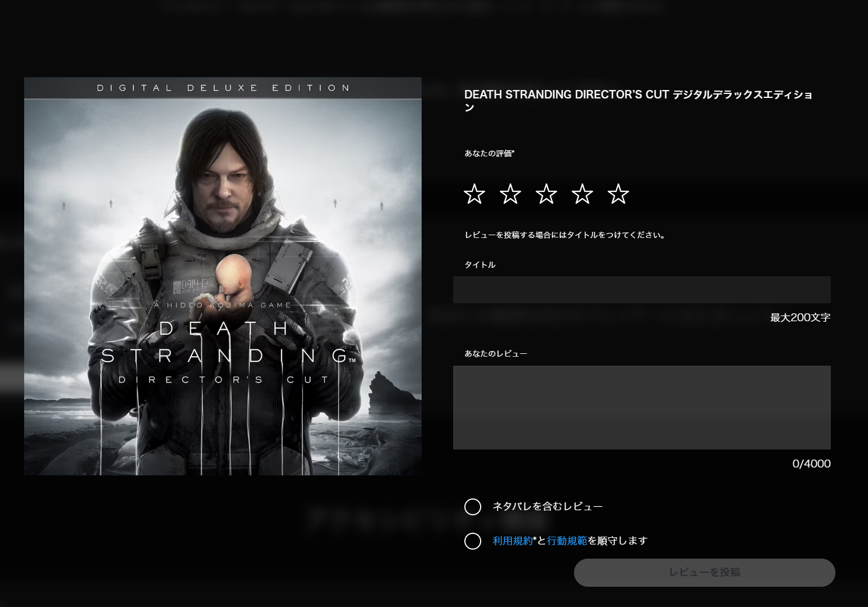The height and width of the screenshot is (607, 868).
Task: Click inside the あなたのレビュー text area
Action: (x=641, y=407)
